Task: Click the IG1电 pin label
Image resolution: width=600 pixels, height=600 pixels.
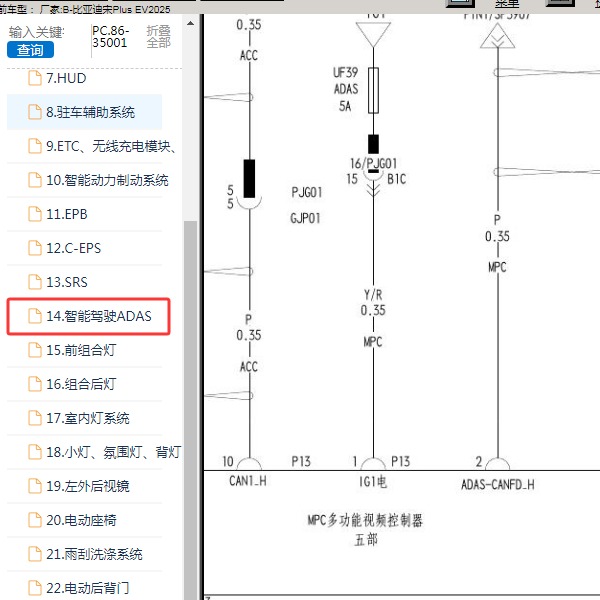Action: [x=373, y=482]
